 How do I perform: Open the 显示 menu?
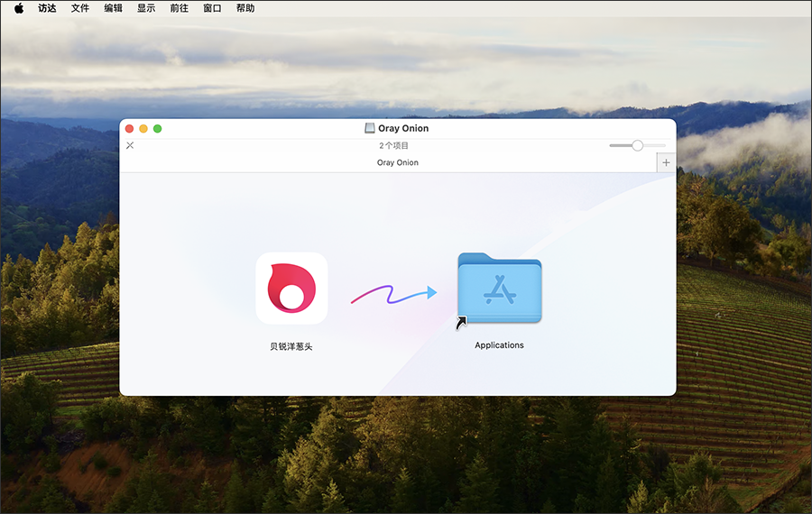[146, 8]
